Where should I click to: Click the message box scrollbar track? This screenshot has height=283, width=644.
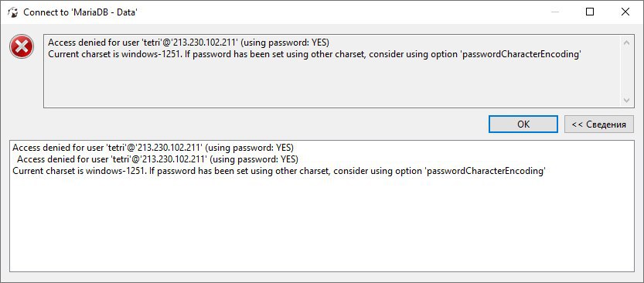(x=626, y=71)
